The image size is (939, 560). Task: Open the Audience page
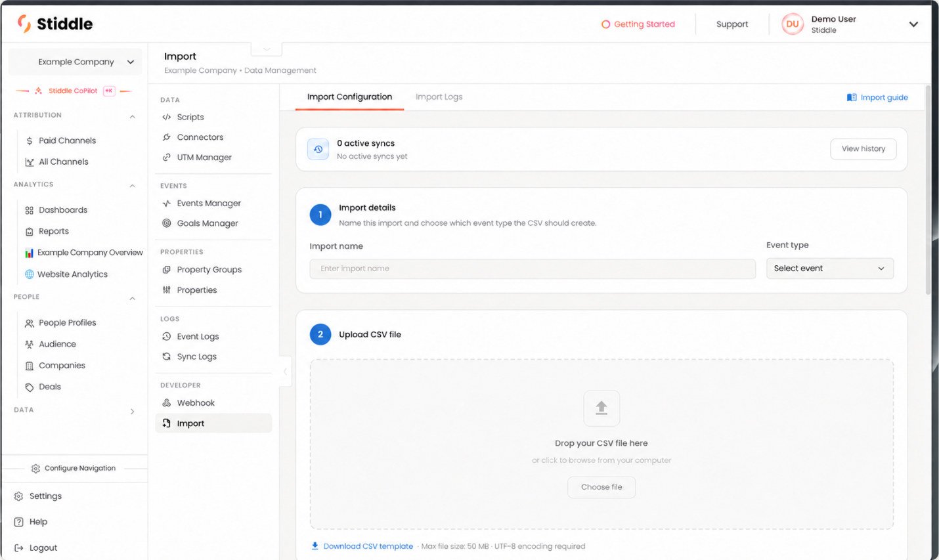pos(57,345)
